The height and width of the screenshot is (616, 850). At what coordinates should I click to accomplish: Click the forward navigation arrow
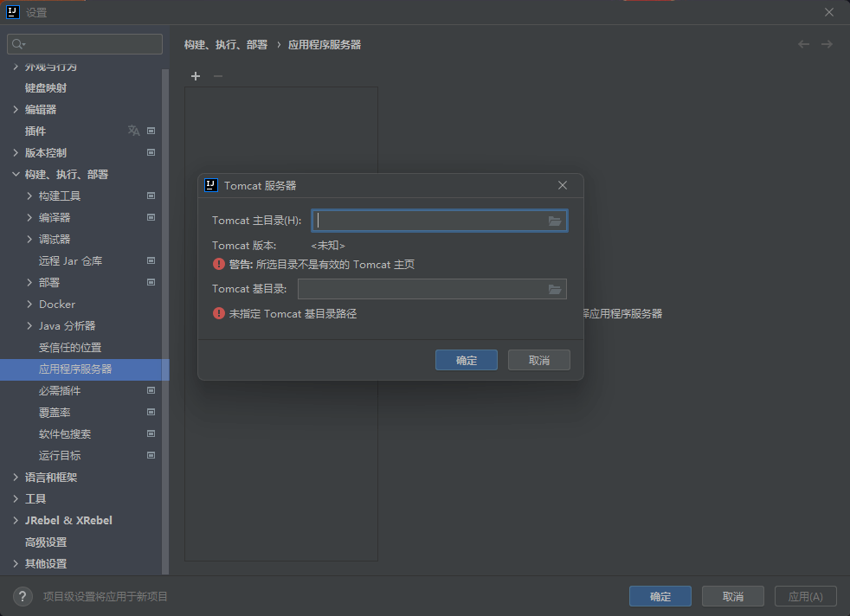click(827, 44)
